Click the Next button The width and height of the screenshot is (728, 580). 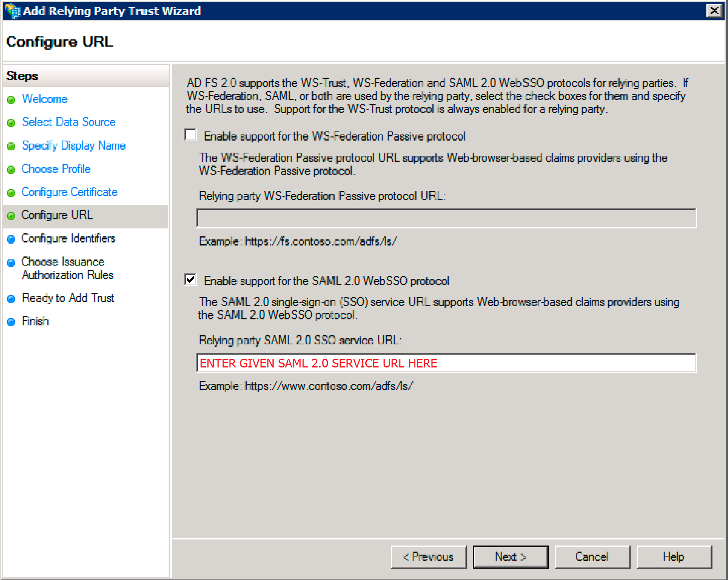[x=510, y=557]
